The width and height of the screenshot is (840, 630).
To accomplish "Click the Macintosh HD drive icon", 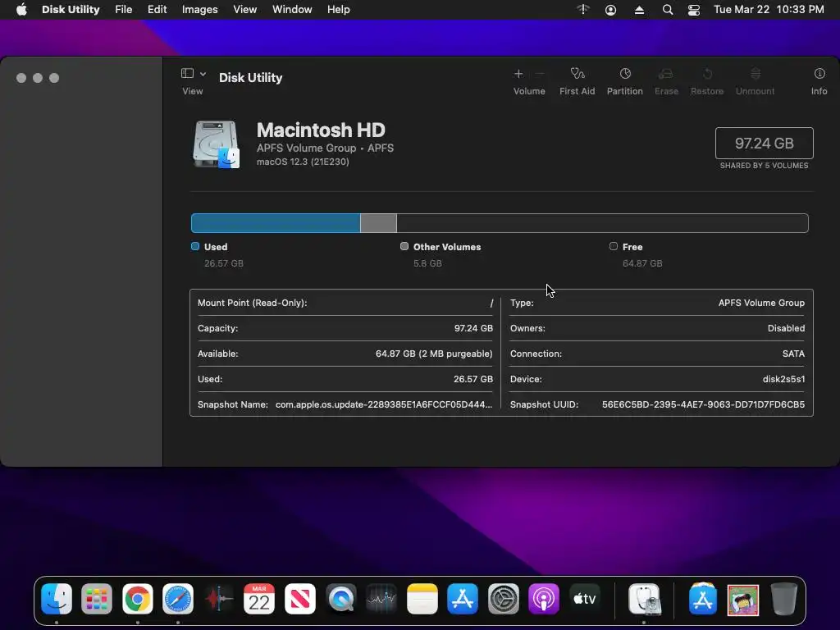I will click(217, 144).
